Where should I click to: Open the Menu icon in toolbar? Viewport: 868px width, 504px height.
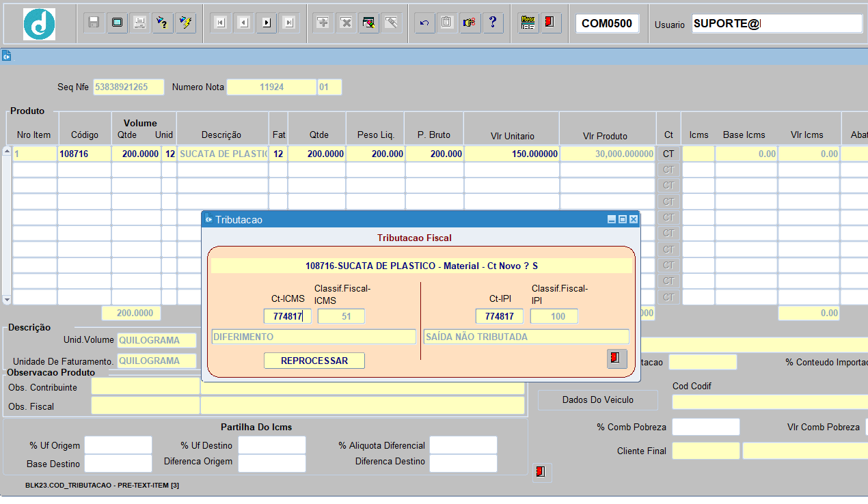point(528,23)
